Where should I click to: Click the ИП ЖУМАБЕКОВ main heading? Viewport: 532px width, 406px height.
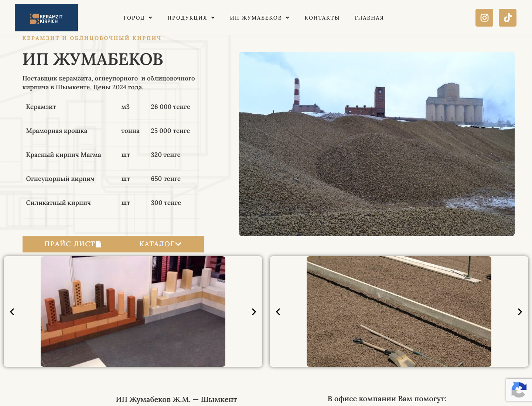93,59
